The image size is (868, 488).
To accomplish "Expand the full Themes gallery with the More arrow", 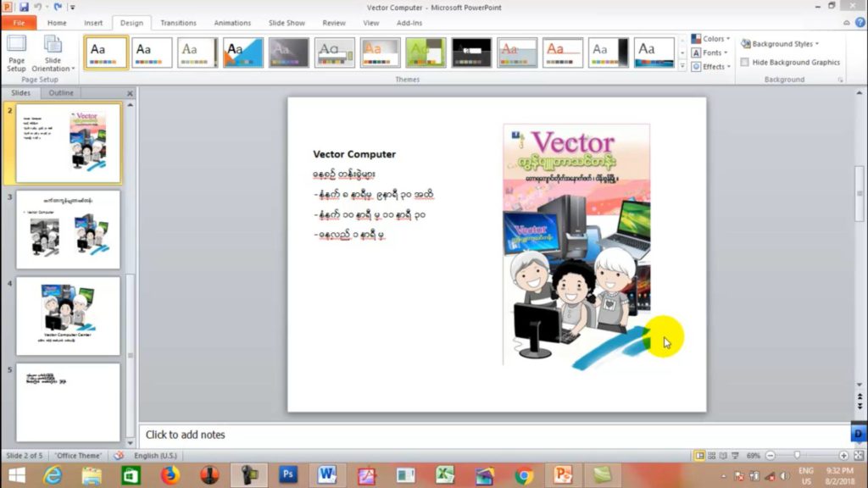I will pyautogui.click(x=682, y=66).
